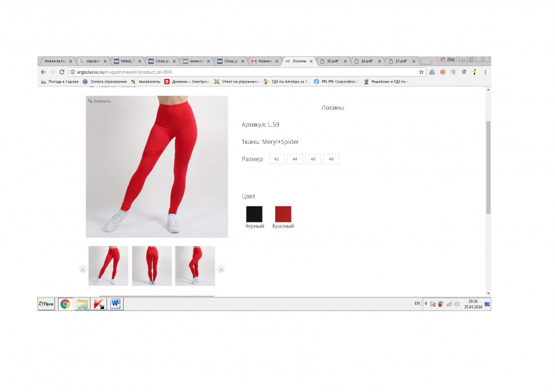The width and height of the screenshot is (555, 392).
Task: Select the side view leggings thumbnail
Action: click(x=195, y=266)
